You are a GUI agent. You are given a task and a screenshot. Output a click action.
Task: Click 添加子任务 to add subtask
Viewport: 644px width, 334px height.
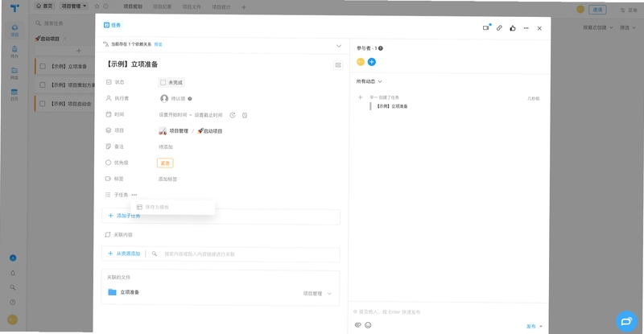pyautogui.click(x=125, y=216)
